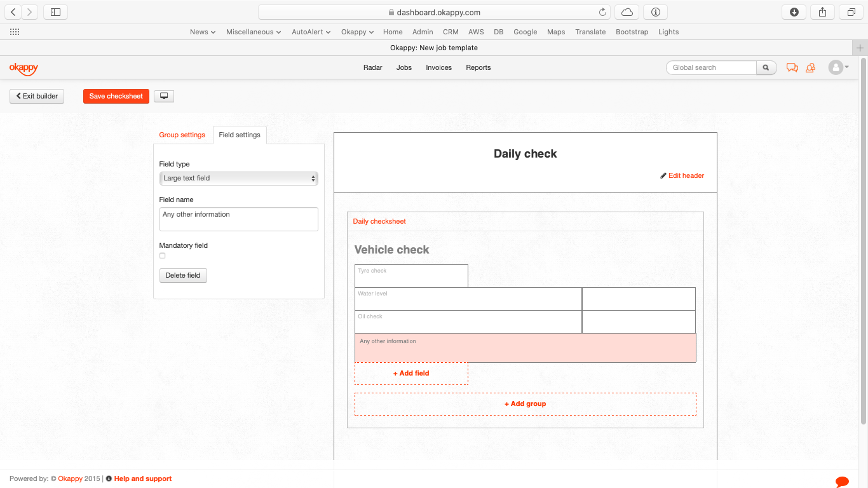Go to Invoices in the navbar
The height and width of the screenshot is (488, 868).
(x=439, y=67)
